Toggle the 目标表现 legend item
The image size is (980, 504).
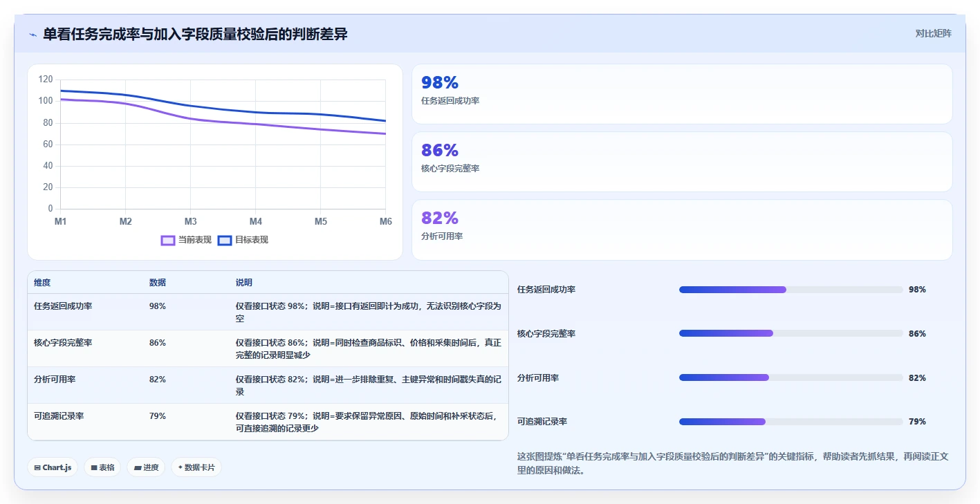tap(243, 240)
